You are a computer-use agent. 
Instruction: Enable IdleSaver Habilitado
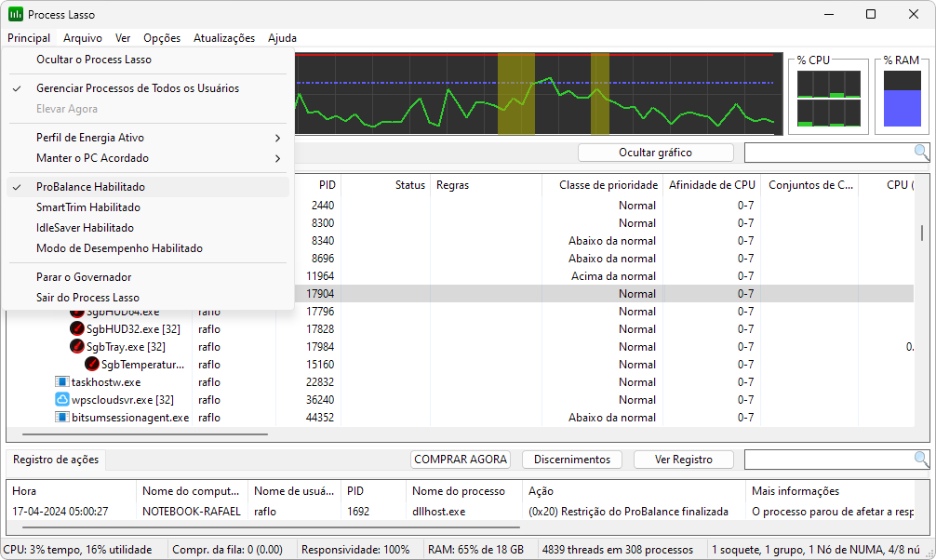(x=148, y=228)
